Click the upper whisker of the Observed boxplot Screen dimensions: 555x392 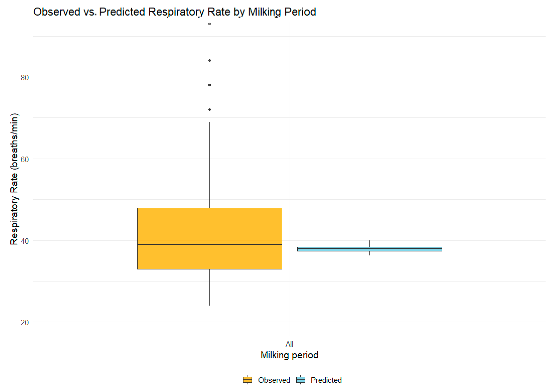(x=209, y=164)
